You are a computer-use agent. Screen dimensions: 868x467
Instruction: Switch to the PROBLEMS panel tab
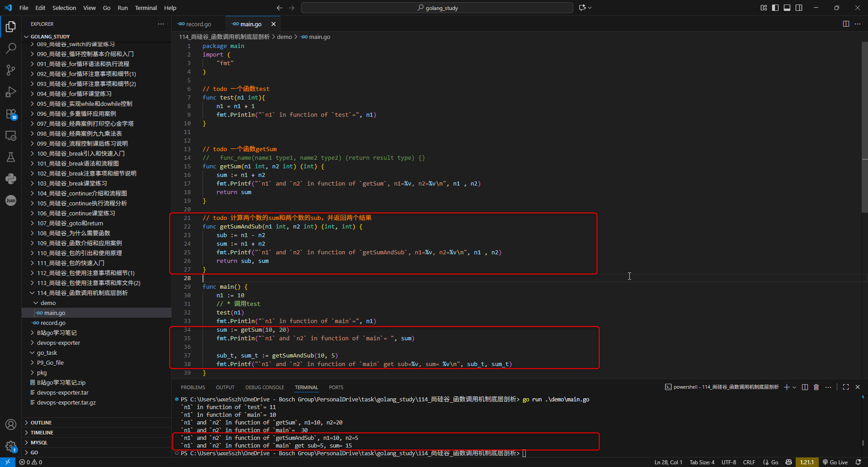point(193,387)
